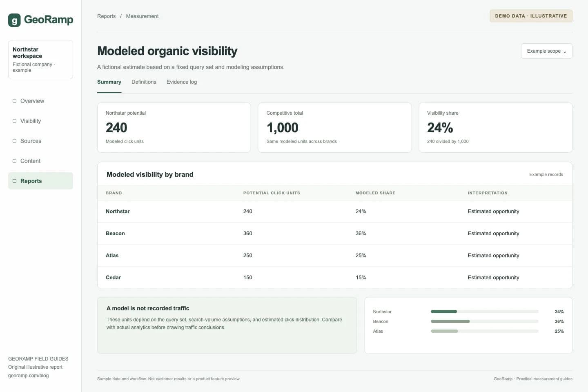Select the Atlas brand cell

pyautogui.click(x=112, y=256)
